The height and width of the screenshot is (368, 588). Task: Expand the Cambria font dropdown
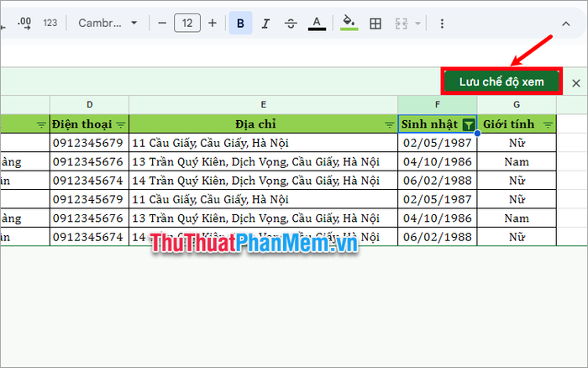(108, 24)
